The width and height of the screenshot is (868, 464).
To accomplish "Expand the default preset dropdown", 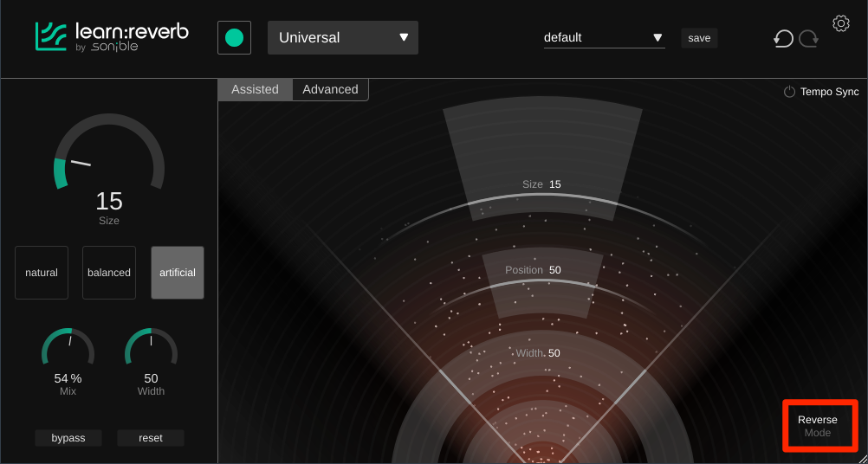I will (604, 38).
